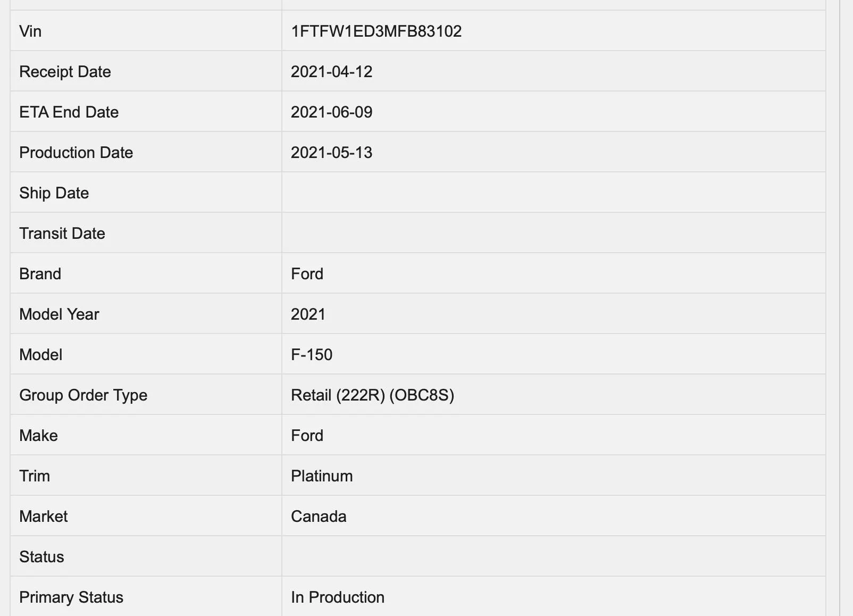Click the ETA End Date value 2021-06-09
The image size is (853, 616).
[331, 112]
